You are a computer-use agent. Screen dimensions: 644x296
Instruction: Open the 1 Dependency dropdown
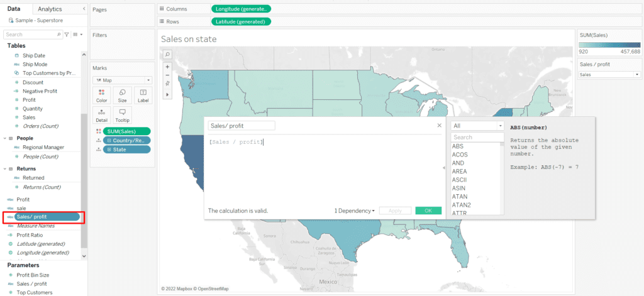coord(355,211)
